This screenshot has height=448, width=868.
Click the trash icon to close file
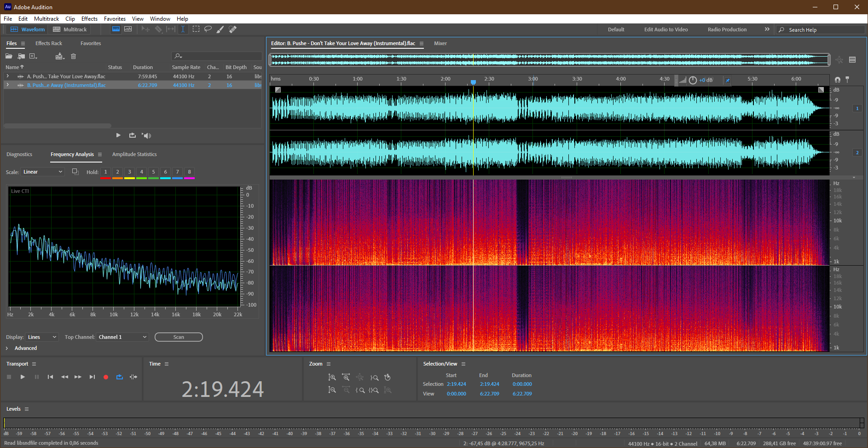pos(73,56)
